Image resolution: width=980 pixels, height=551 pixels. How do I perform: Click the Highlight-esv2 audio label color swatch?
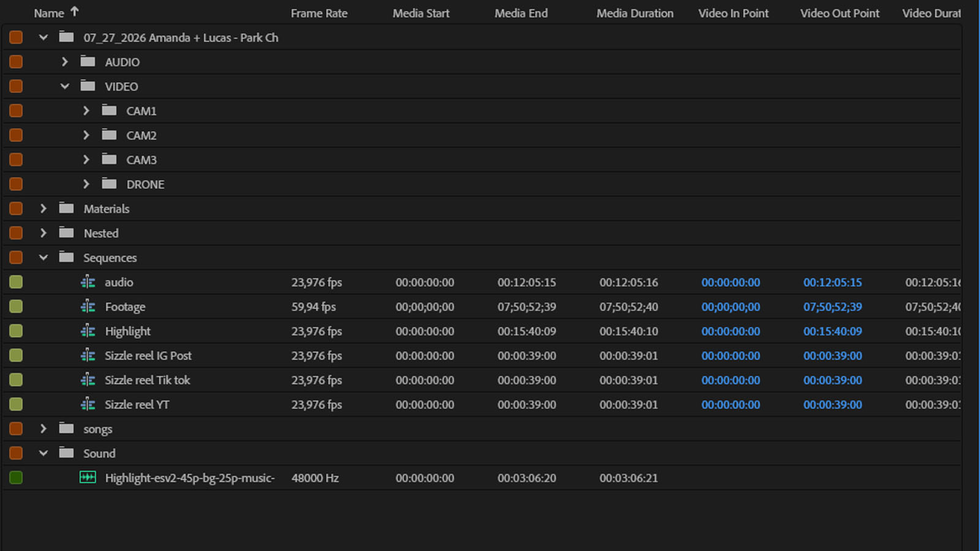tap(16, 478)
